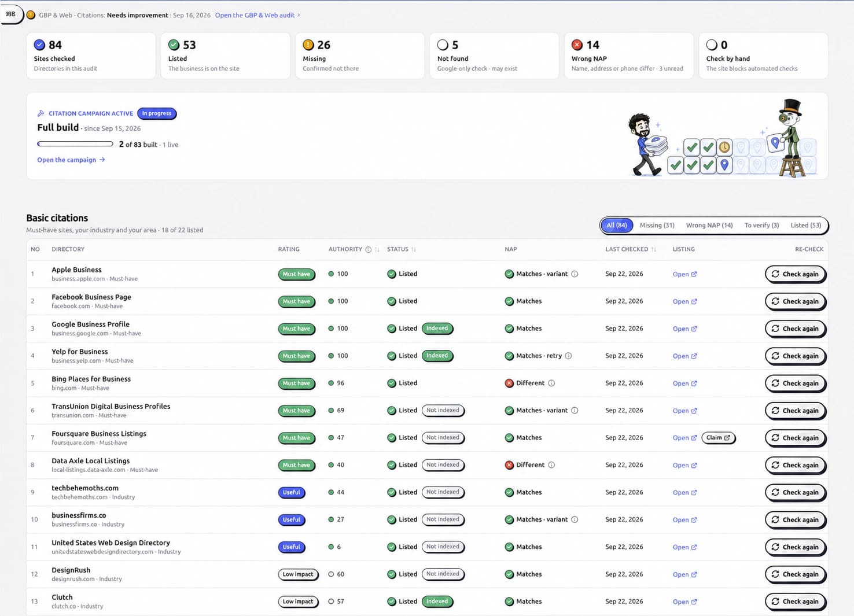Click the campaign build progress bar
The height and width of the screenshot is (616, 854).
(x=75, y=144)
